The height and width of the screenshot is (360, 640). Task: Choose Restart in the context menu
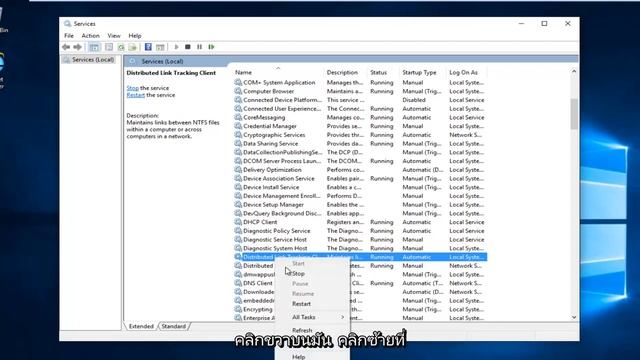pos(313,304)
